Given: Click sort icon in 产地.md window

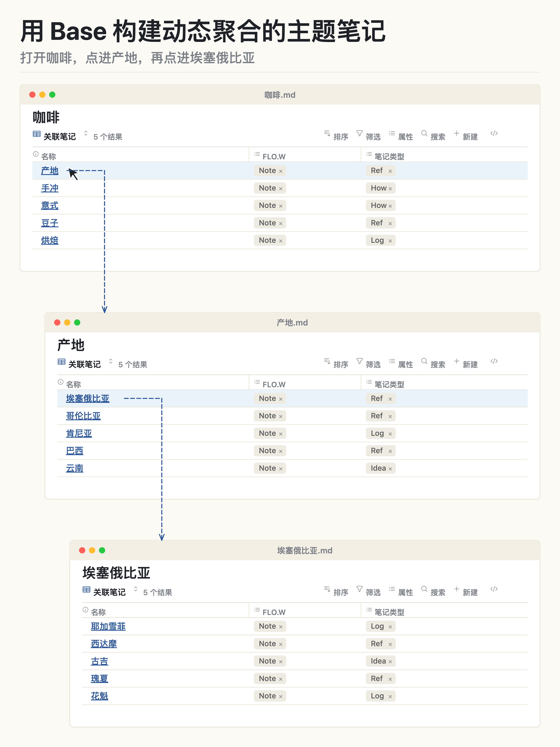Looking at the screenshot, I should 327,361.
